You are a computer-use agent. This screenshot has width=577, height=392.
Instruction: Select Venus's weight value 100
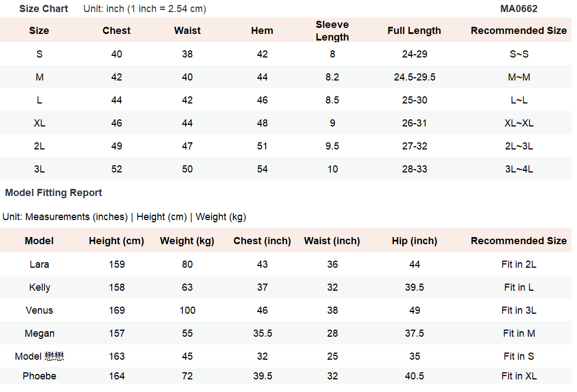(187, 310)
